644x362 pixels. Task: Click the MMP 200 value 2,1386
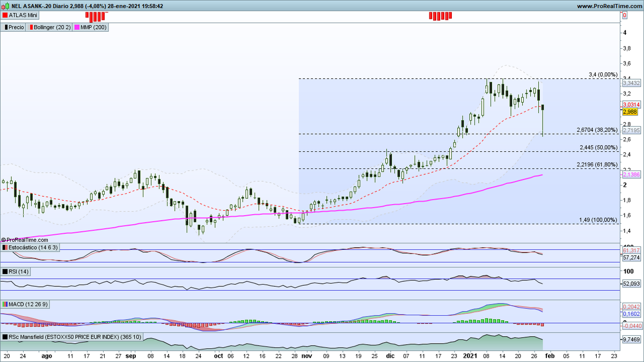(632, 175)
